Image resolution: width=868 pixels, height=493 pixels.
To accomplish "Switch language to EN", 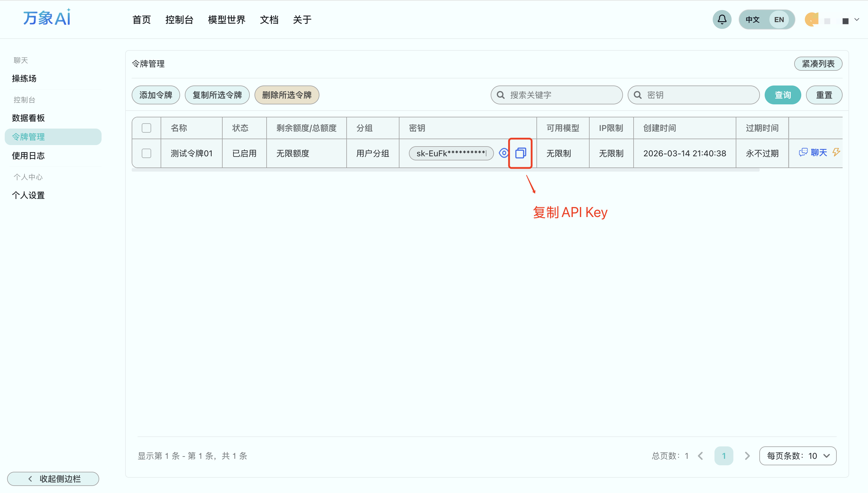I will 779,20.
